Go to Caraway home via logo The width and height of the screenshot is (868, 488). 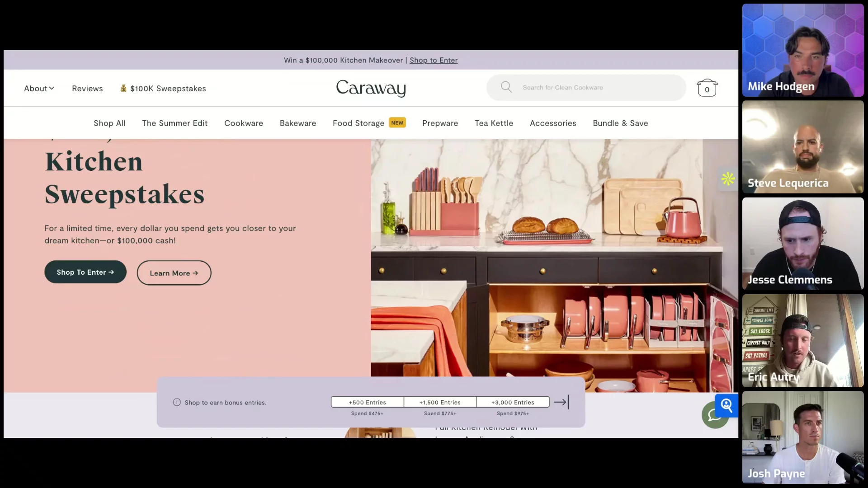[x=371, y=88]
